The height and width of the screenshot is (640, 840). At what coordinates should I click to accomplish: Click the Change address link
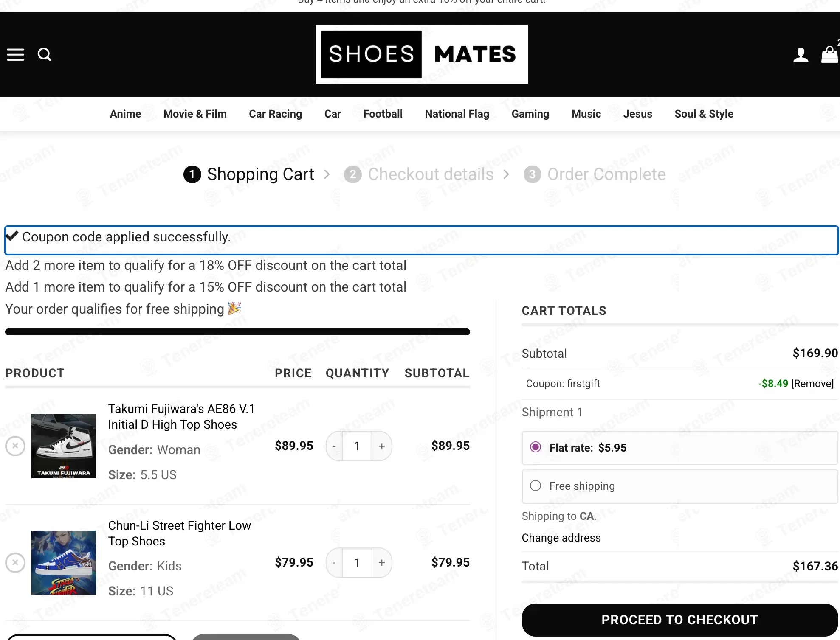click(x=561, y=538)
